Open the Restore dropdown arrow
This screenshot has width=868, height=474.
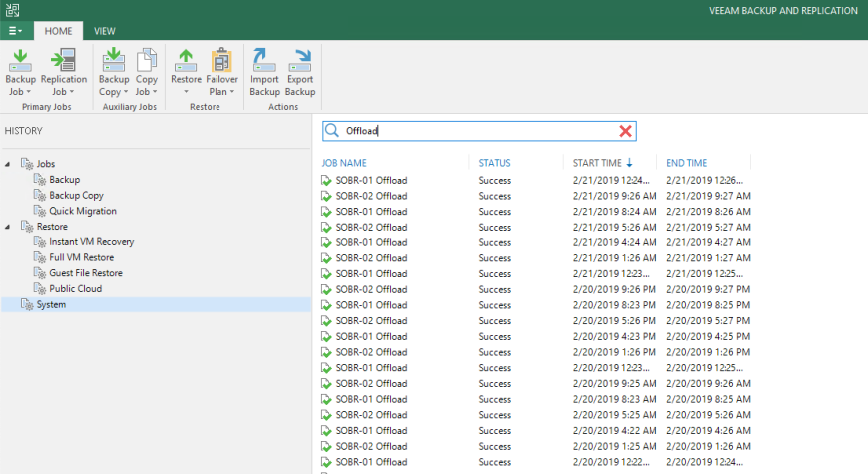(186, 92)
